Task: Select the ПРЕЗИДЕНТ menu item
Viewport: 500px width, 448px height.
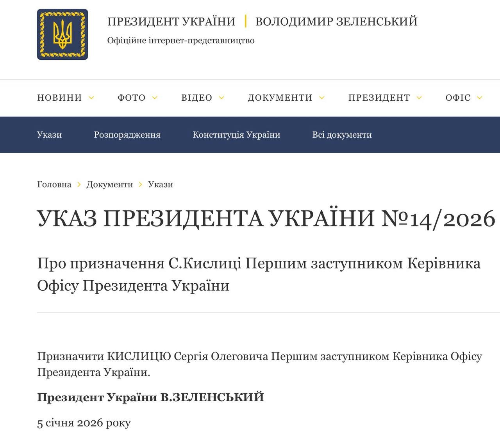Action: [379, 98]
